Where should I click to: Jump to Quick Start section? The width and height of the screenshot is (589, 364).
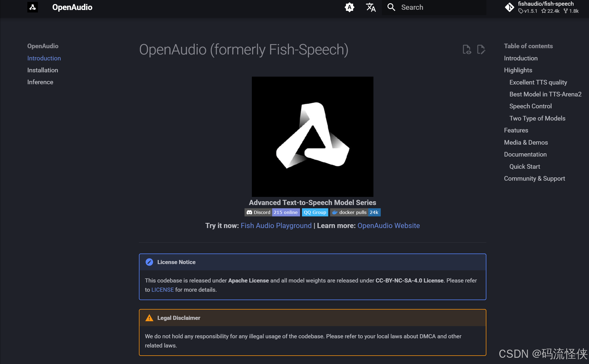coord(525,167)
